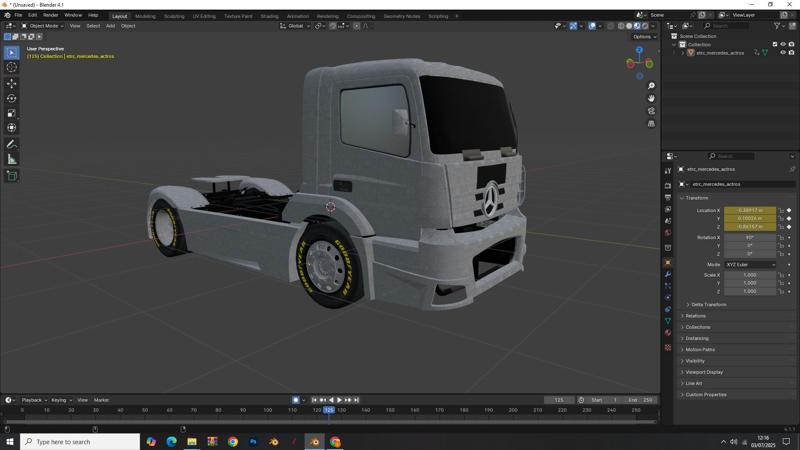Switch to the Animation workspace tab
This screenshot has width=800, height=450.
(x=298, y=16)
